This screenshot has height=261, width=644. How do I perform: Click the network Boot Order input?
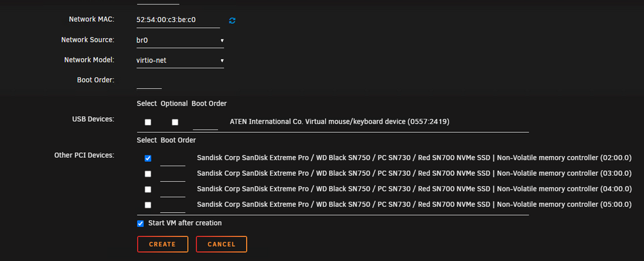coord(149,81)
